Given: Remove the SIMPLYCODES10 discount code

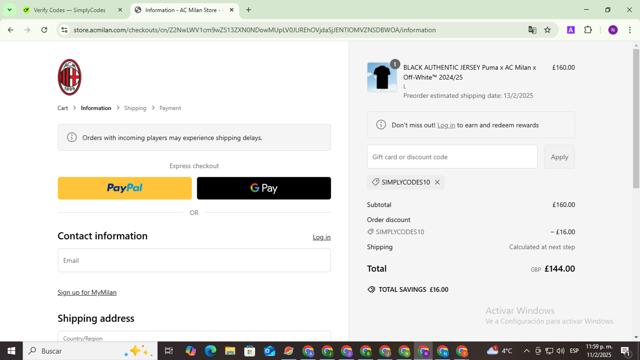Looking at the screenshot, I should [437, 182].
